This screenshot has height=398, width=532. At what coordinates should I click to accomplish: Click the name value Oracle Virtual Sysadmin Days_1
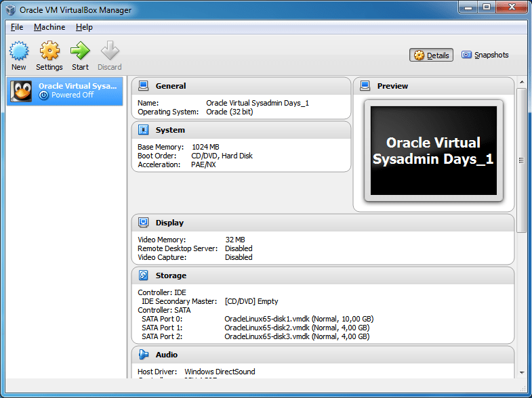click(x=258, y=103)
